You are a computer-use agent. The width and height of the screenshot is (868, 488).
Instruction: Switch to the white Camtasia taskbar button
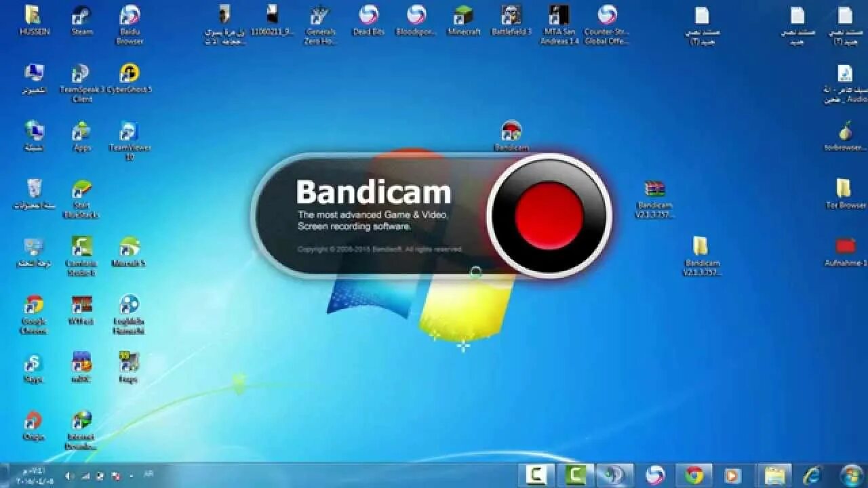536,475
